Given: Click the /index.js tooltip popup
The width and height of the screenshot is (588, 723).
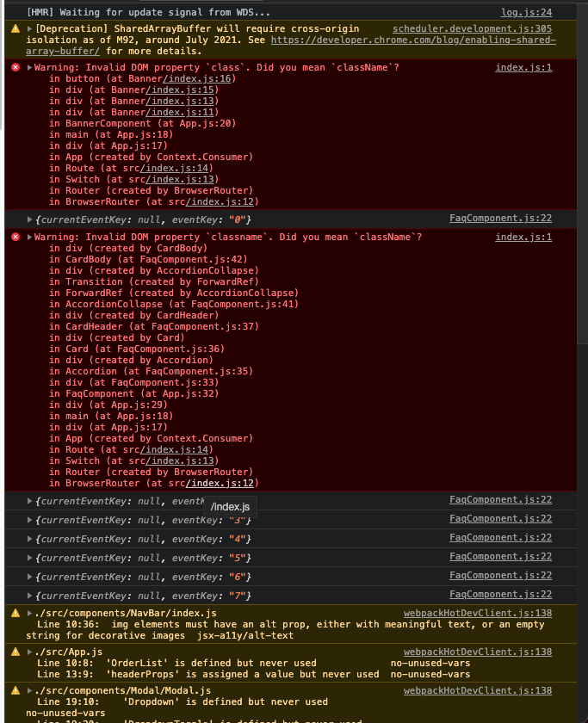Looking at the screenshot, I should click(x=230, y=507).
